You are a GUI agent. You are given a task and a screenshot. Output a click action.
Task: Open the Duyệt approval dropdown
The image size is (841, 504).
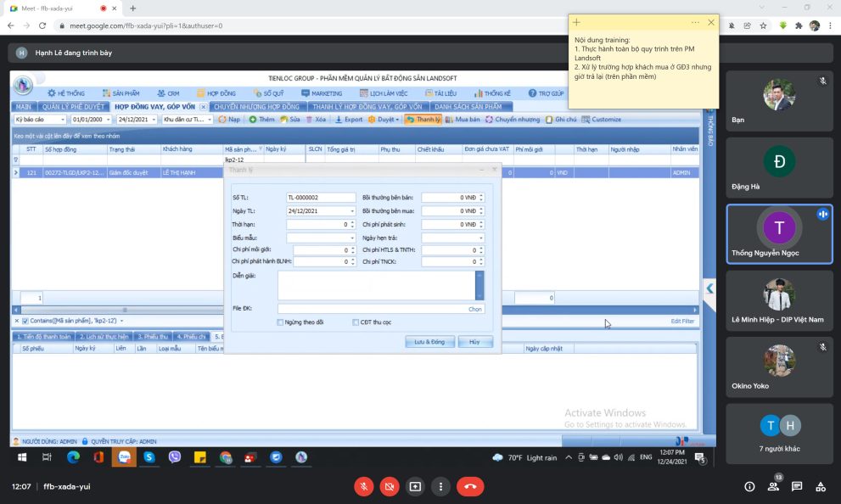point(384,119)
